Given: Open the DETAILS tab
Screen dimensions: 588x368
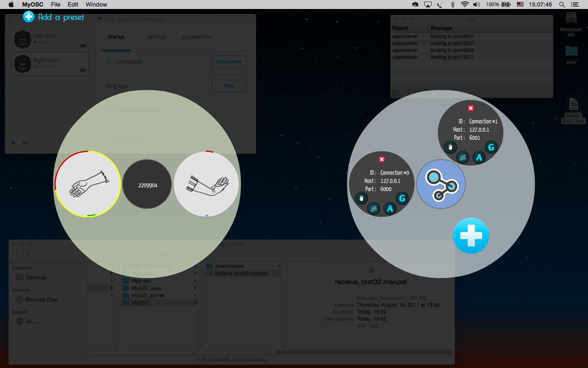Looking at the screenshot, I should click(x=156, y=37).
